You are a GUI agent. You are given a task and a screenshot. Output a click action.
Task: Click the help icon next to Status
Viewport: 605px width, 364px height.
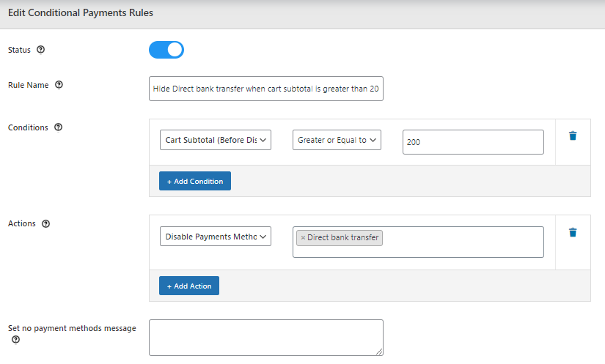[x=40, y=50]
